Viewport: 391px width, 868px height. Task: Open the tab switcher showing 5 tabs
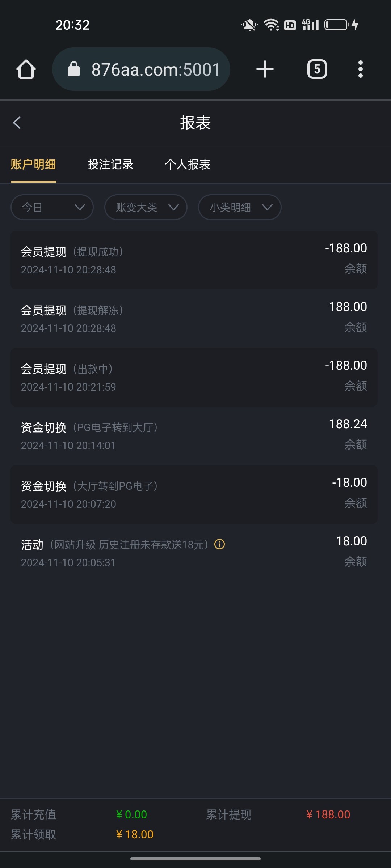click(x=317, y=69)
